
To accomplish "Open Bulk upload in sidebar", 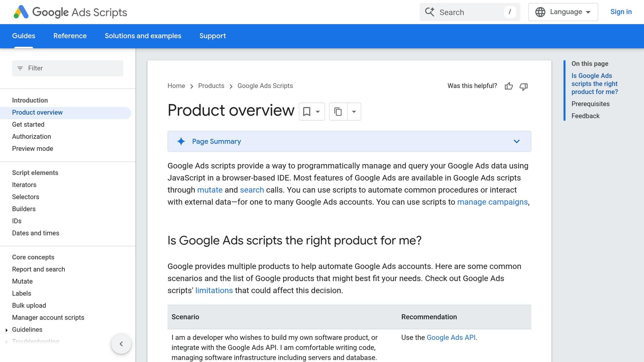I will 29,305.
